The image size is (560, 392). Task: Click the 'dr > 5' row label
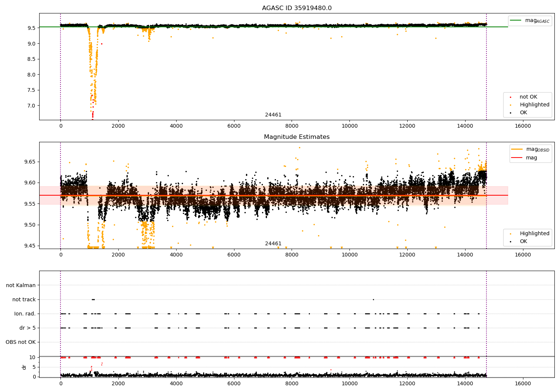coord(28,328)
